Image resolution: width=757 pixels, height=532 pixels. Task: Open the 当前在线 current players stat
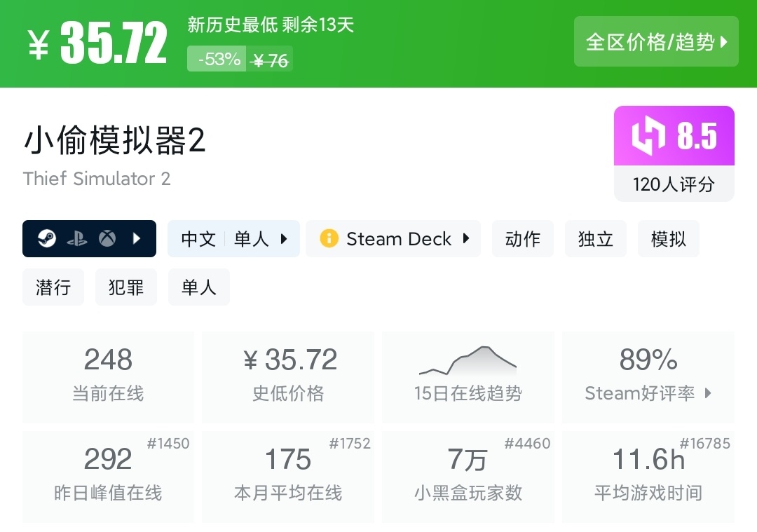(x=108, y=377)
